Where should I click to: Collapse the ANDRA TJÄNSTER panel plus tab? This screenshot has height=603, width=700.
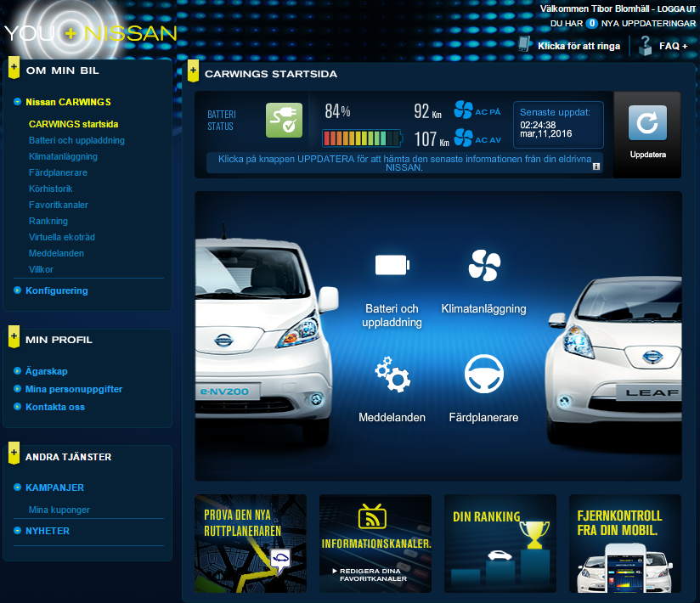(14, 453)
